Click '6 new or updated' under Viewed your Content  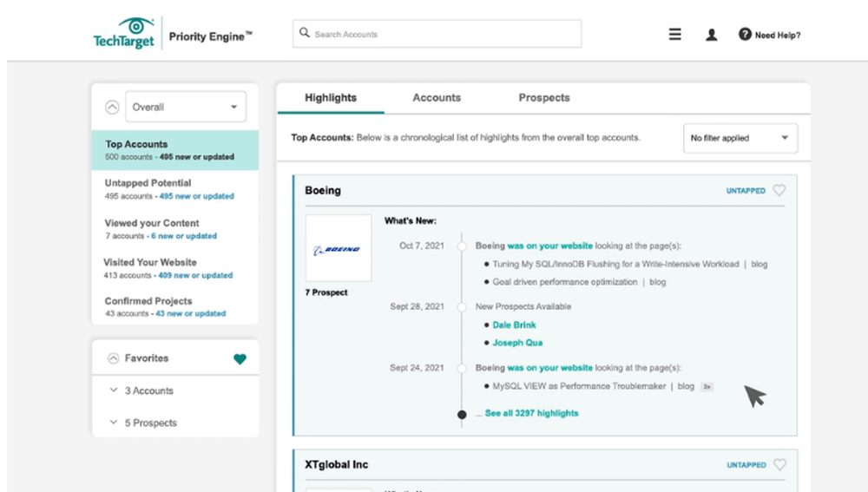(x=184, y=236)
